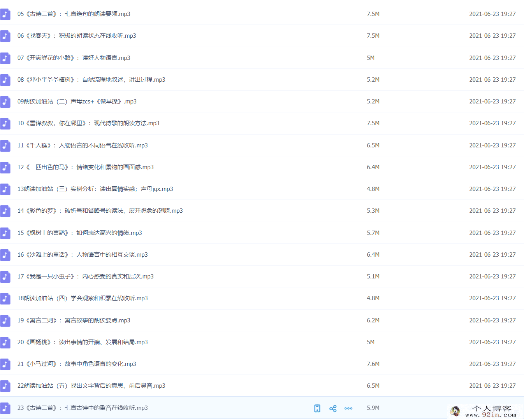Click the music icon of file 10《雷锋叔叔，你在哪里》
Screen dimensions: 524x420
pyautogui.click(x=5, y=123)
